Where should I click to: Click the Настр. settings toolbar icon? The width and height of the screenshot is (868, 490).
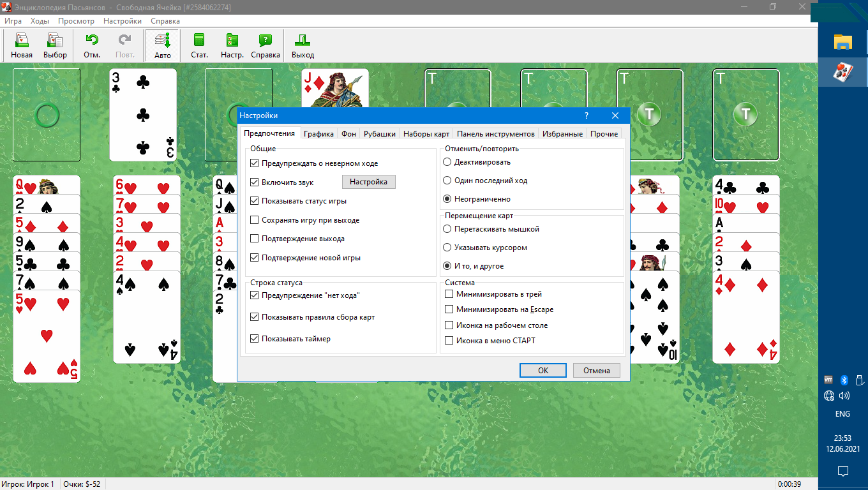coord(232,45)
